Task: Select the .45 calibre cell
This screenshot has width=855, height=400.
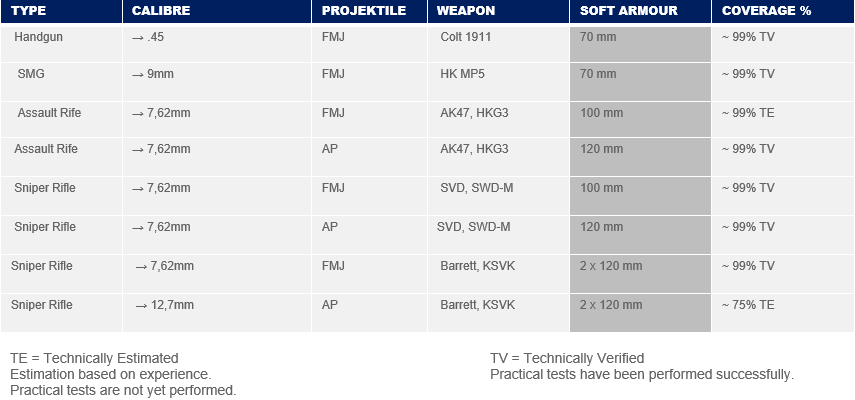Action: (216, 43)
